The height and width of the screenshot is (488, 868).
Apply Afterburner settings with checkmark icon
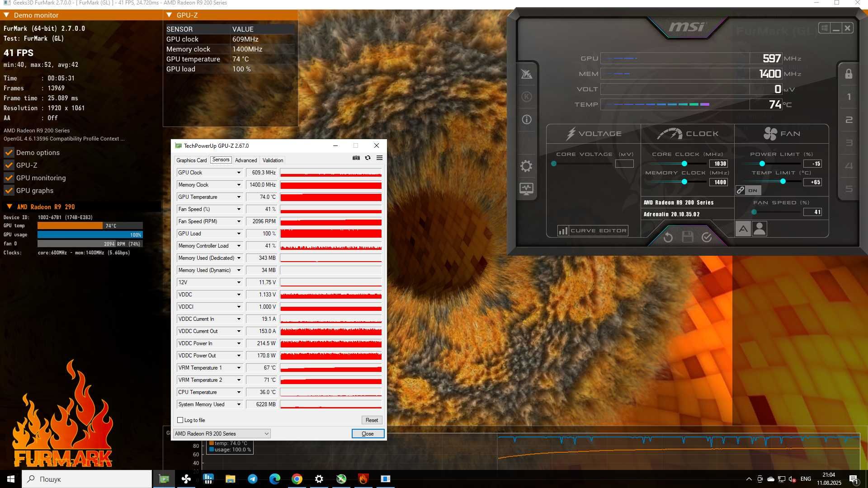coord(707,237)
